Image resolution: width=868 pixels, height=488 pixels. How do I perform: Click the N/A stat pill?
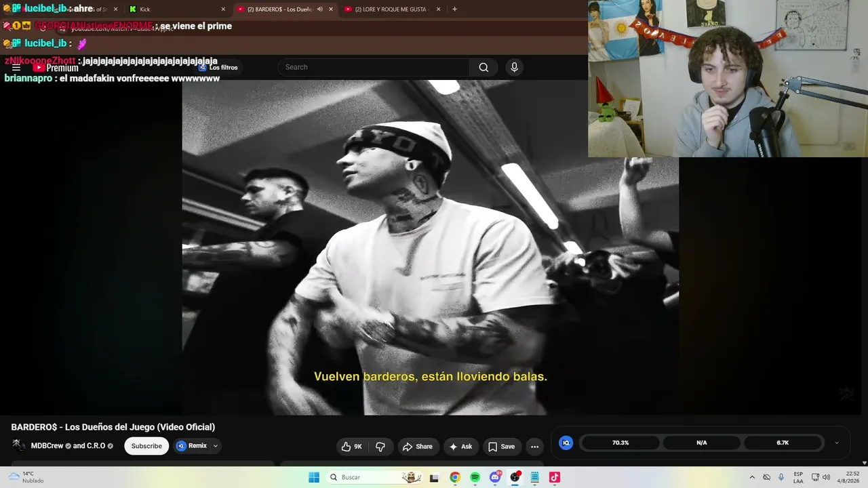click(x=702, y=443)
